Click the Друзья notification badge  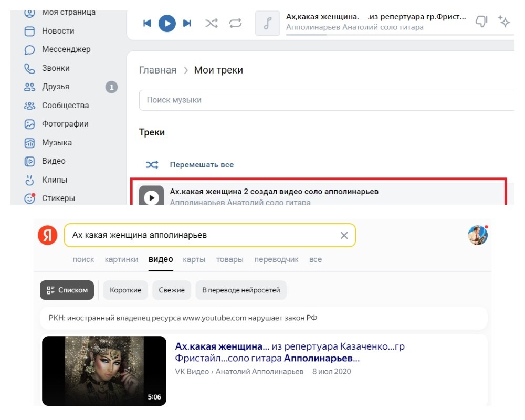click(111, 87)
